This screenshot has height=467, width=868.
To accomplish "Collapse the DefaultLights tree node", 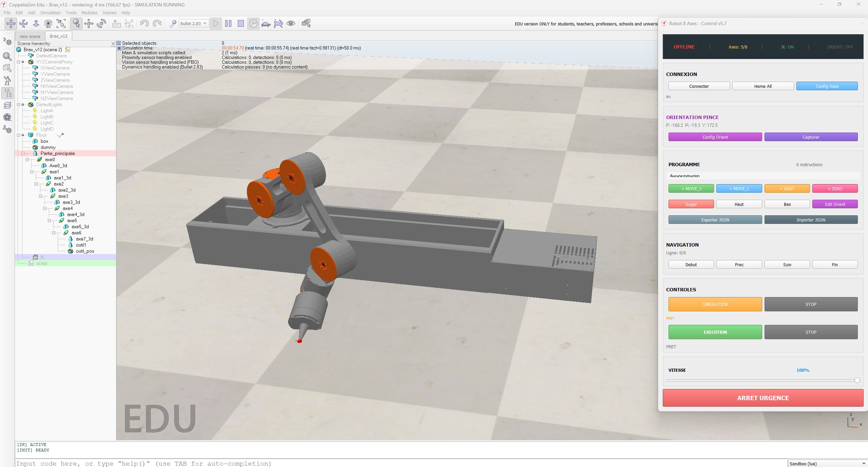I will pos(19,104).
